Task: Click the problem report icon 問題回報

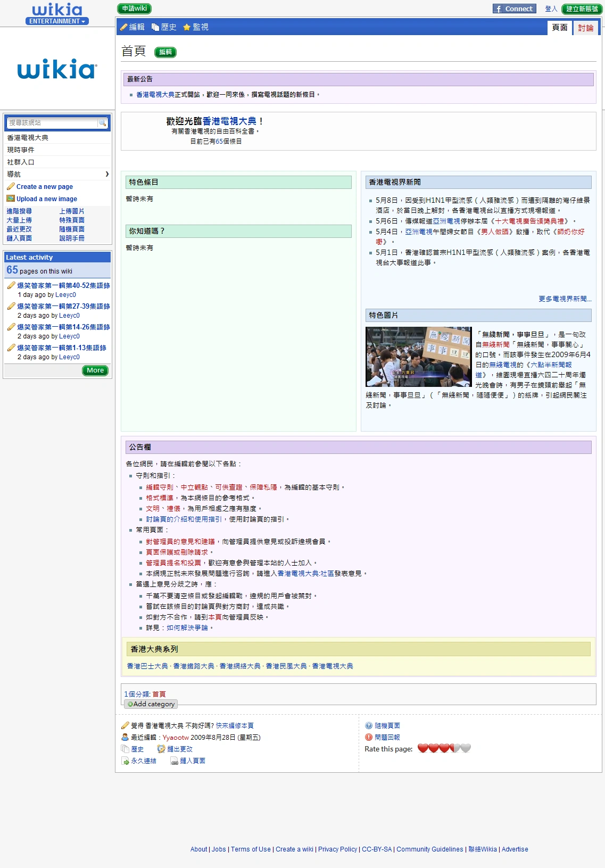Action: tap(369, 738)
